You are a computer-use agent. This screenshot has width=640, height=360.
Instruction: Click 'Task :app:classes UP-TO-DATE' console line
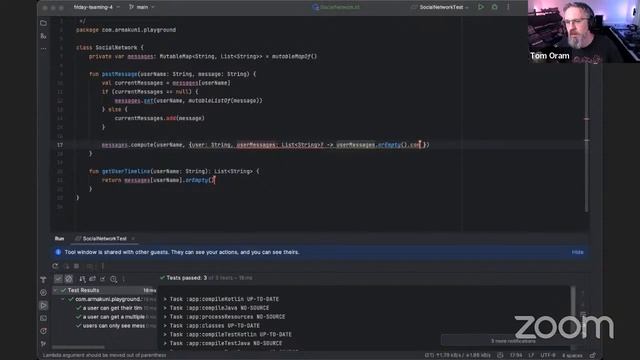(x=214, y=326)
